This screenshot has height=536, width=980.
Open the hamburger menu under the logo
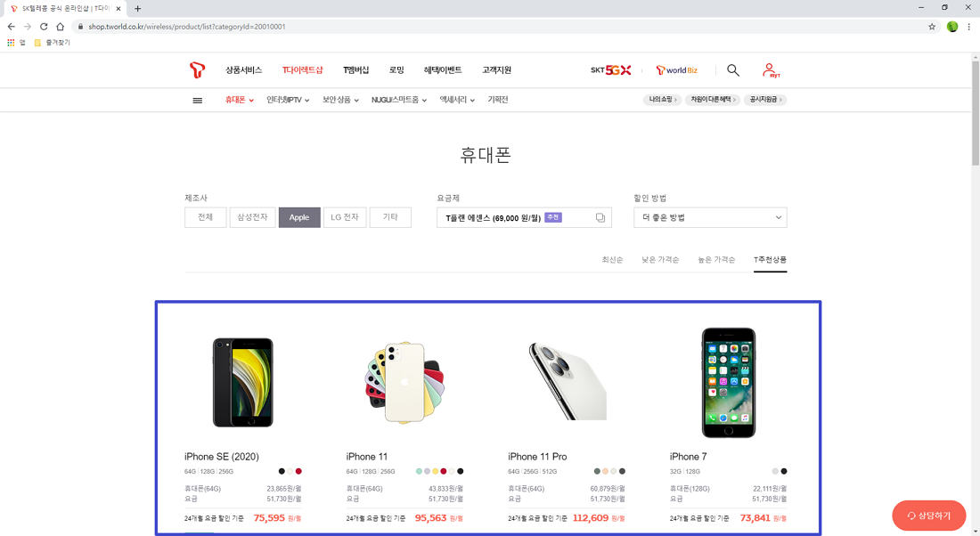click(x=198, y=100)
